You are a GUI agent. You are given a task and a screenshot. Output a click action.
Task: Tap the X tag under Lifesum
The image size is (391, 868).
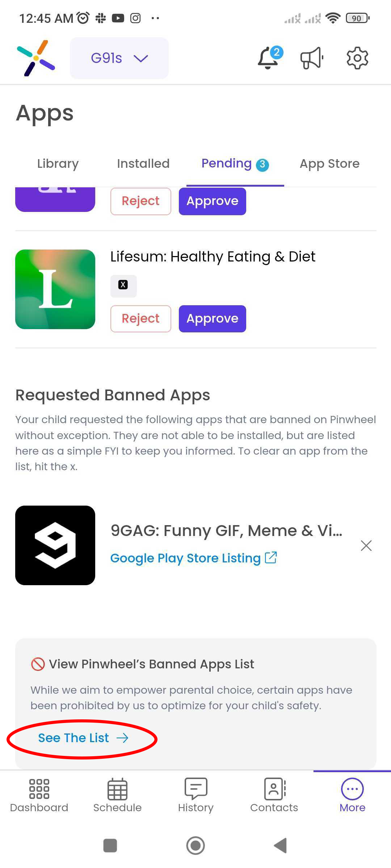123,286
